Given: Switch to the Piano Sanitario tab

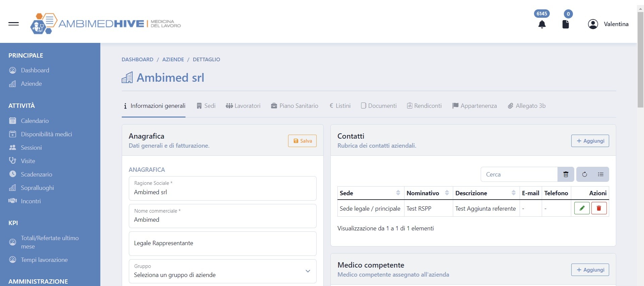Looking at the screenshot, I should pyautogui.click(x=294, y=106).
